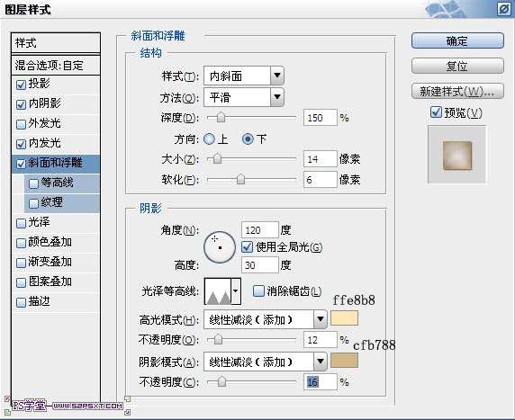Screen dimensions: 515x420
Task: Select the 斜面和浮雕 style entry
Action: pyautogui.click(x=56, y=164)
